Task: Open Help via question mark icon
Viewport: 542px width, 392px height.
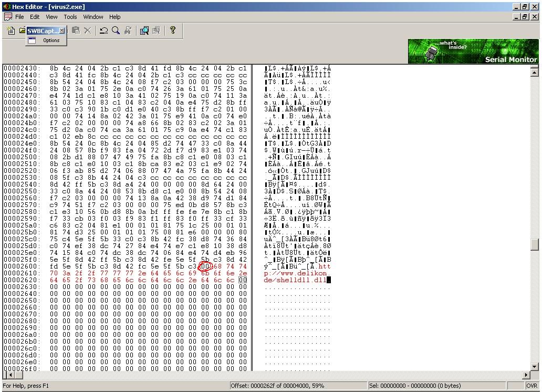Action: pos(172,30)
